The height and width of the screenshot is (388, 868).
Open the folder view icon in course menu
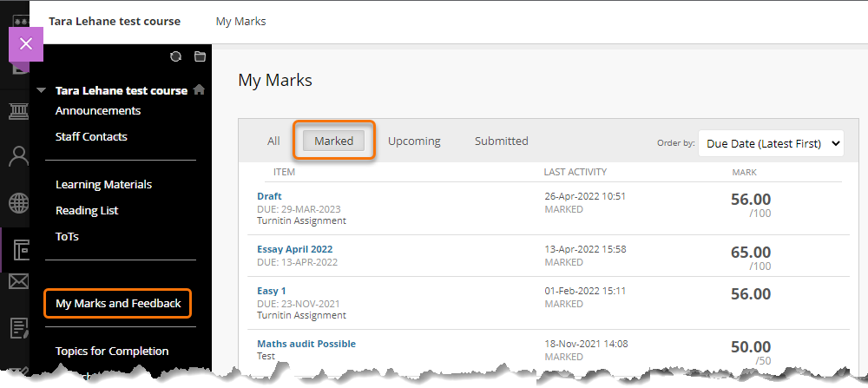point(200,56)
